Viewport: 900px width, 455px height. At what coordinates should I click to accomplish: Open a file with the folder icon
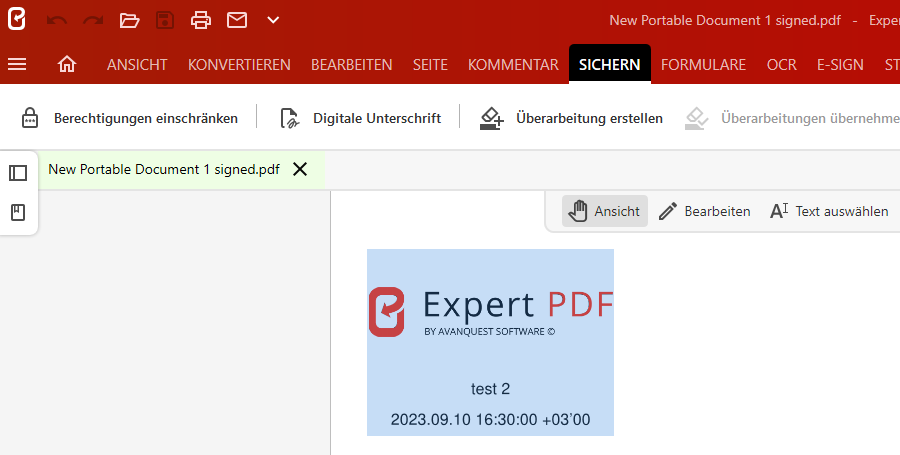coord(129,20)
